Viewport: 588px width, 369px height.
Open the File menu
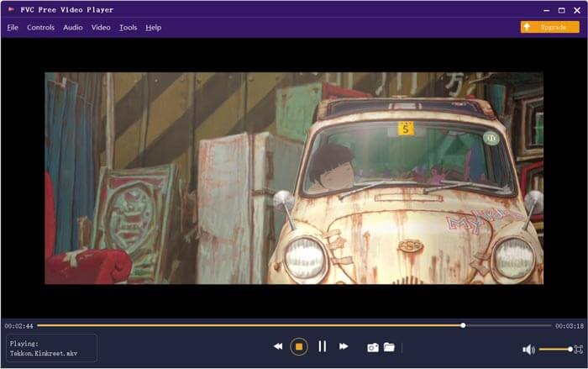click(13, 28)
